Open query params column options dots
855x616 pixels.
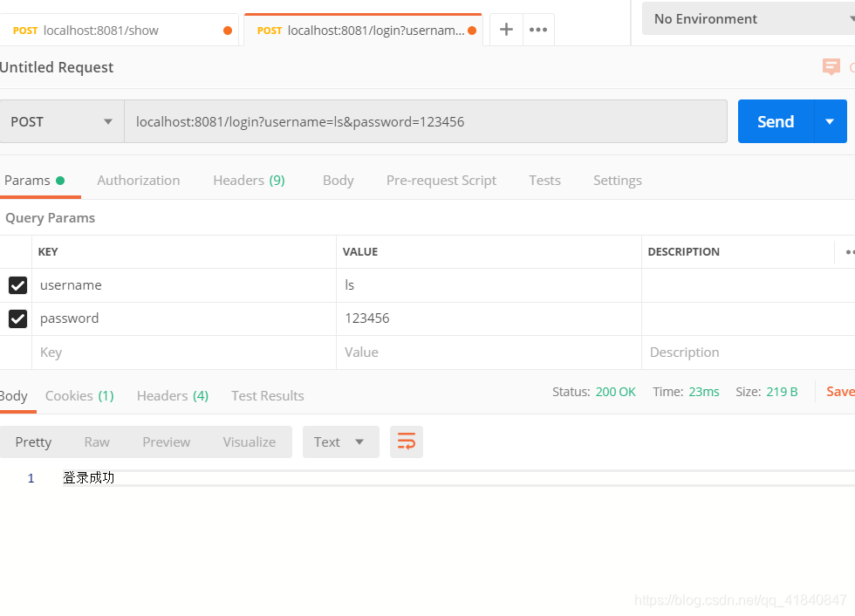click(850, 252)
